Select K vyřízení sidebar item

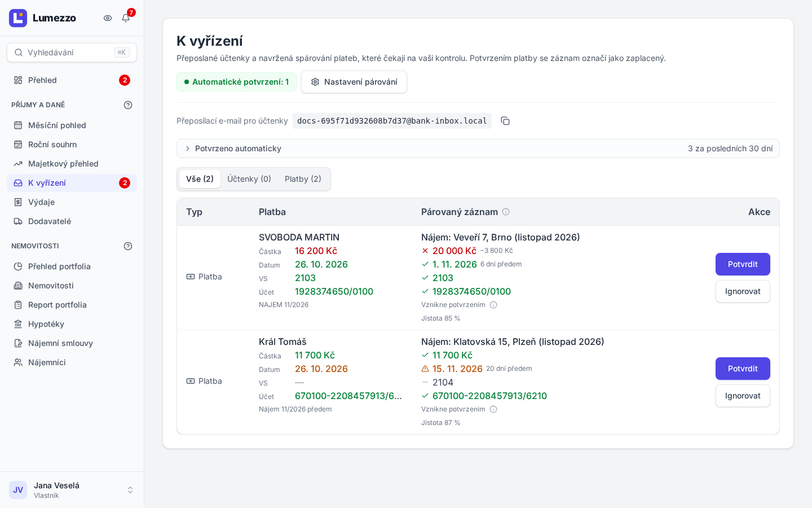[x=72, y=183]
